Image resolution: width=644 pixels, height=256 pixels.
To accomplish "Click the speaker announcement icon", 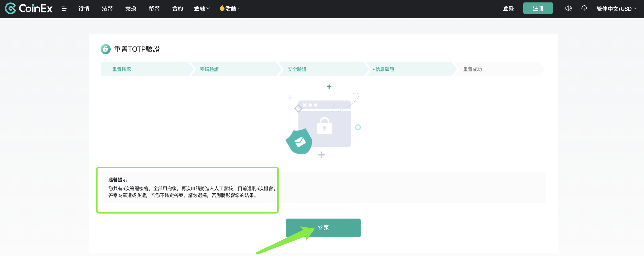I will (568, 9).
